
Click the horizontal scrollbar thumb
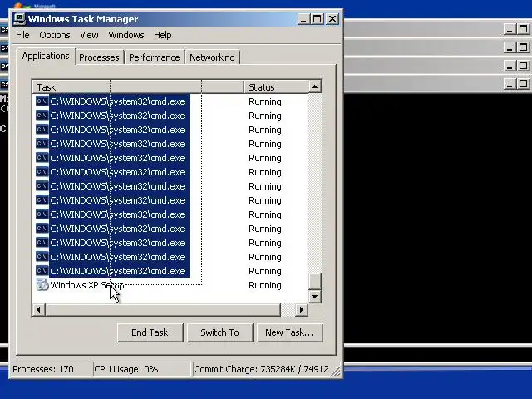pos(163,309)
